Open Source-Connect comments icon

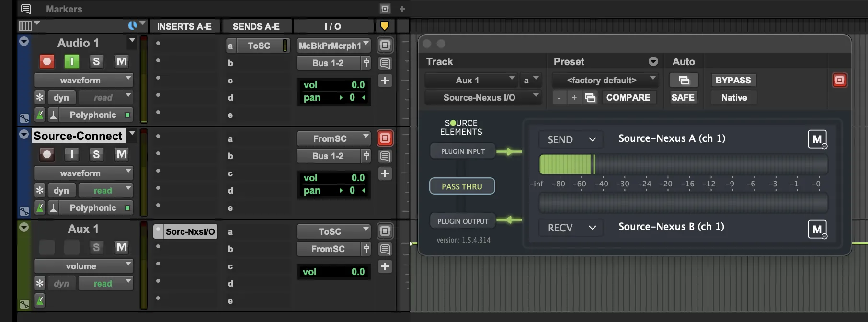pos(385,156)
